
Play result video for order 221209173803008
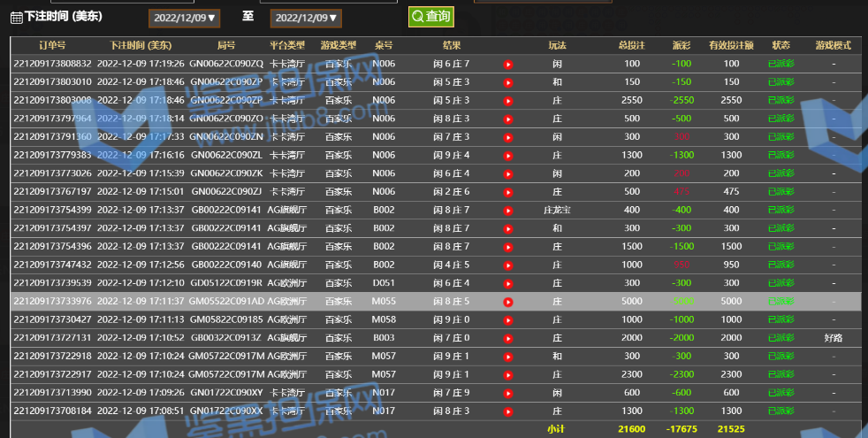pos(508,100)
